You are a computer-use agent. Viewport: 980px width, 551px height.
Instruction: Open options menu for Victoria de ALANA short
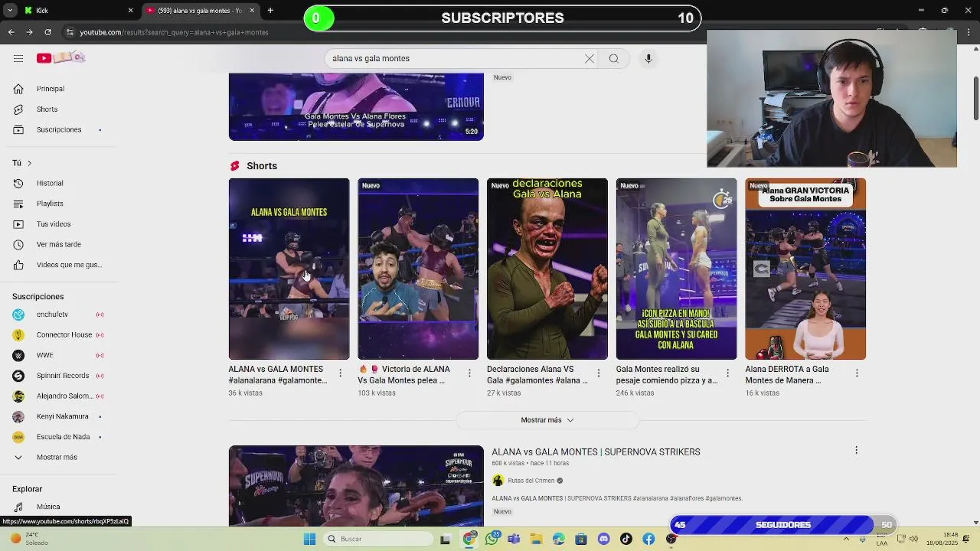click(x=469, y=373)
